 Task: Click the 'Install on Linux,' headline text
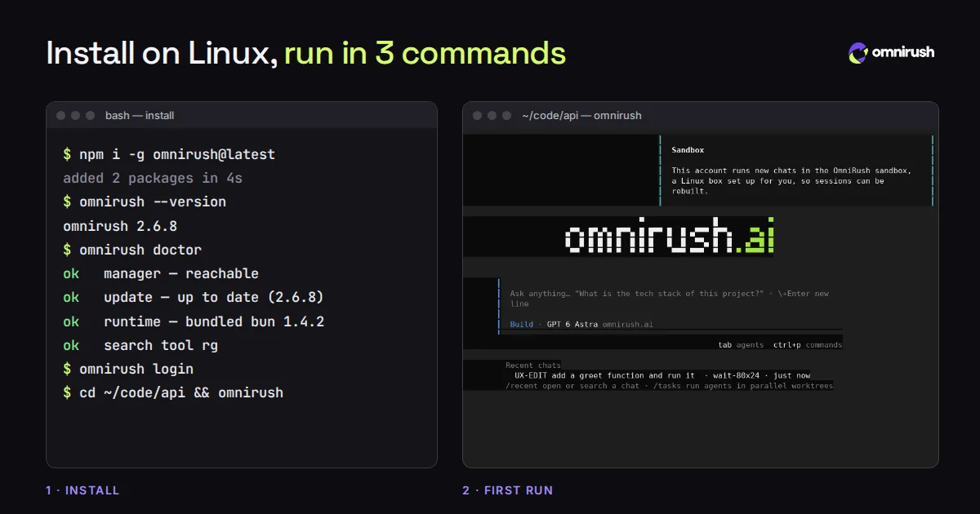point(162,54)
